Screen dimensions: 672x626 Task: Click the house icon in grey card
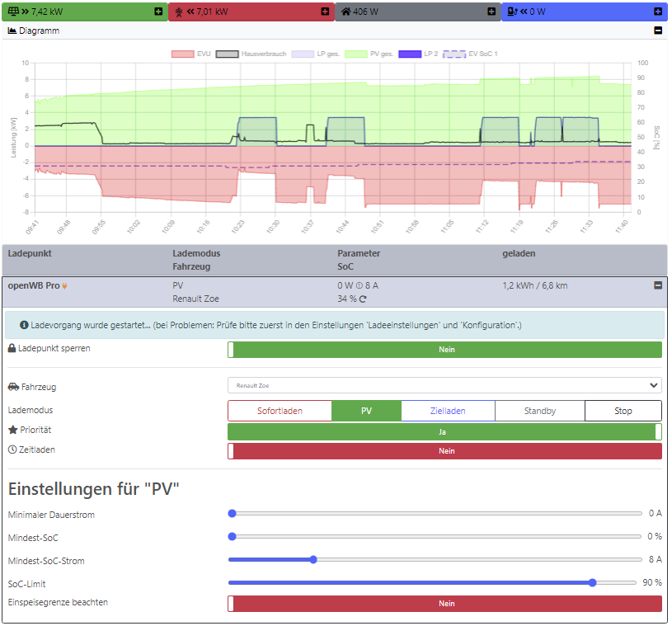pos(345,12)
